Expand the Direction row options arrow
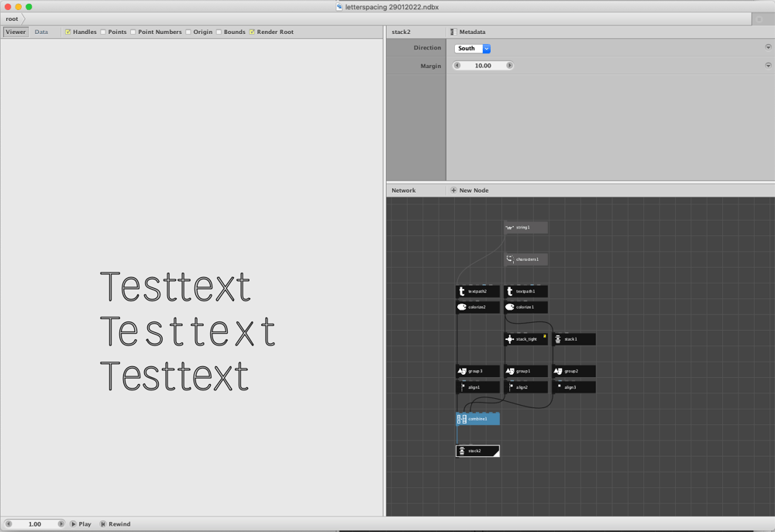The width and height of the screenshot is (775, 532). 768,47
